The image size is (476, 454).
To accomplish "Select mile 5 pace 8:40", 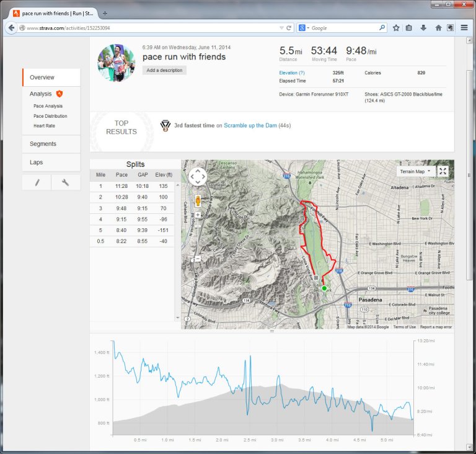I will tap(121, 230).
